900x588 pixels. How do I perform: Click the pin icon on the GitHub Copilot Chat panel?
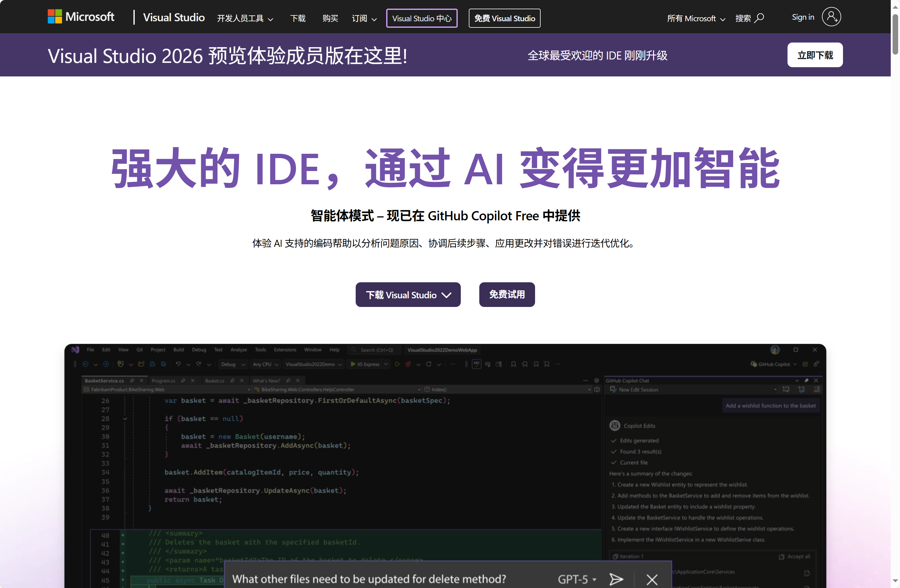[806, 380]
